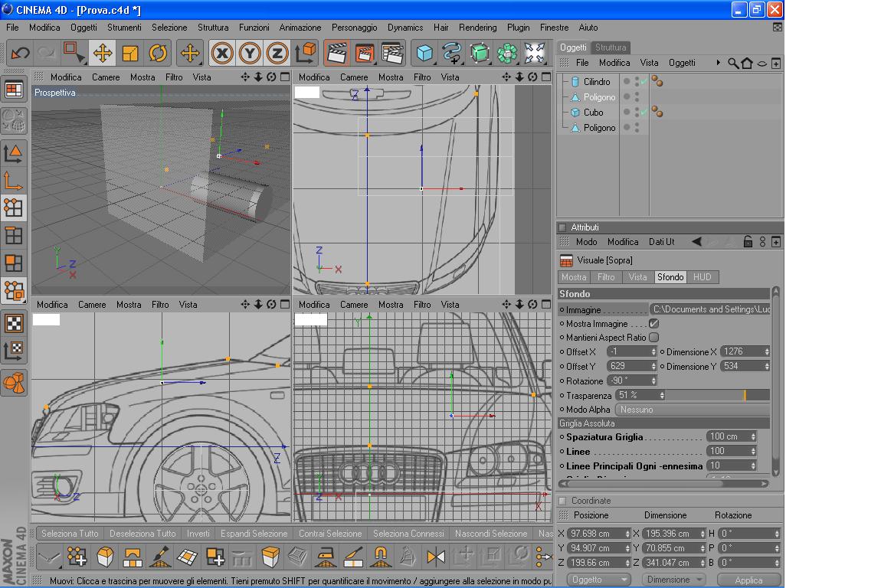Open the Oggetto coordinate mode dropdown

[600, 580]
